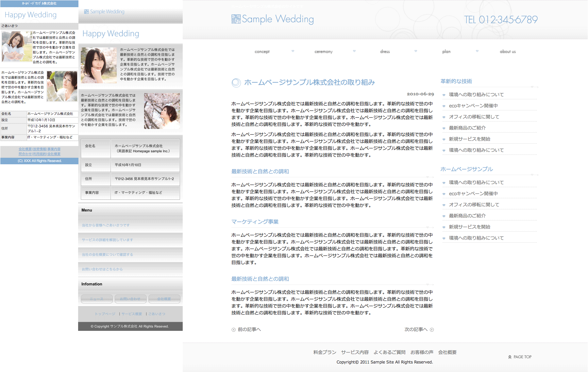Click the heart icon between plan and about us
The width and height of the screenshot is (588, 372).
coord(477,51)
